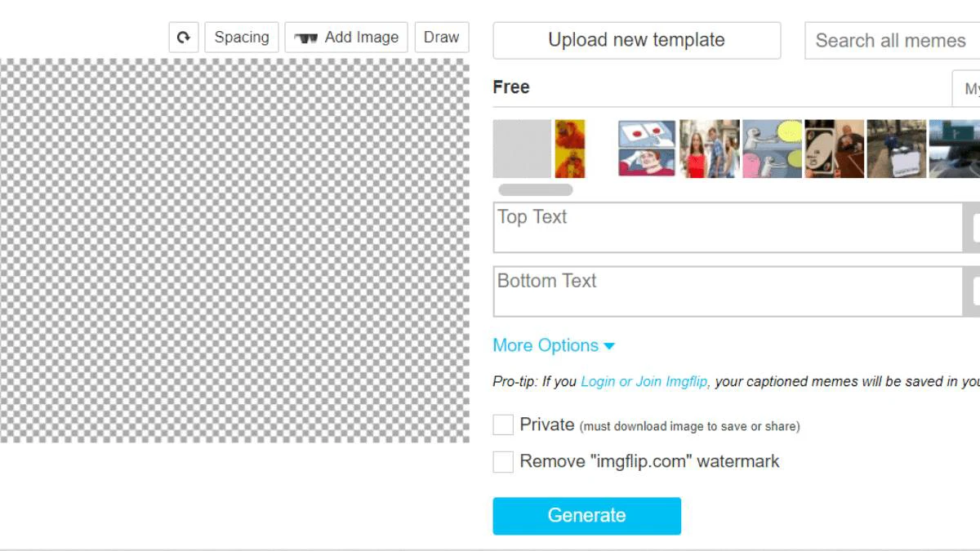Screen dimensions: 980x551
Task: Choose the UNO Draw 25 meme template
Action: [834, 149]
